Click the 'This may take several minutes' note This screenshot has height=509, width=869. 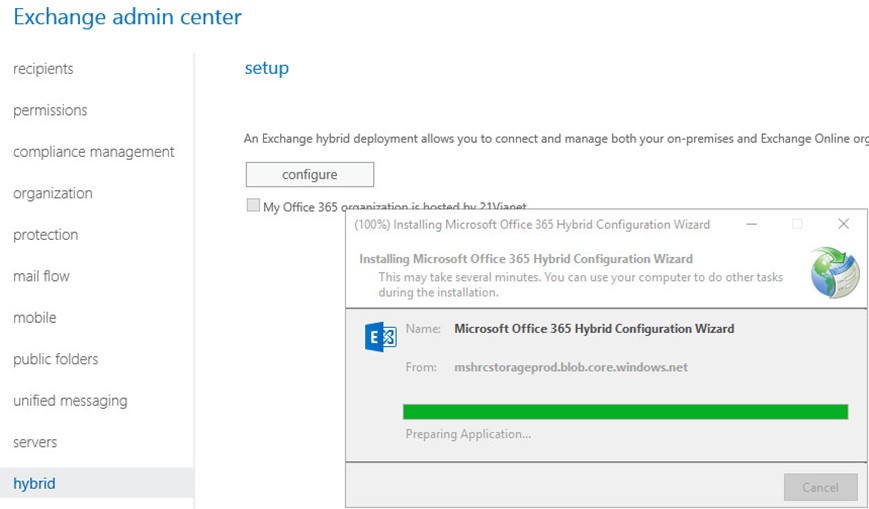[581, 284]
